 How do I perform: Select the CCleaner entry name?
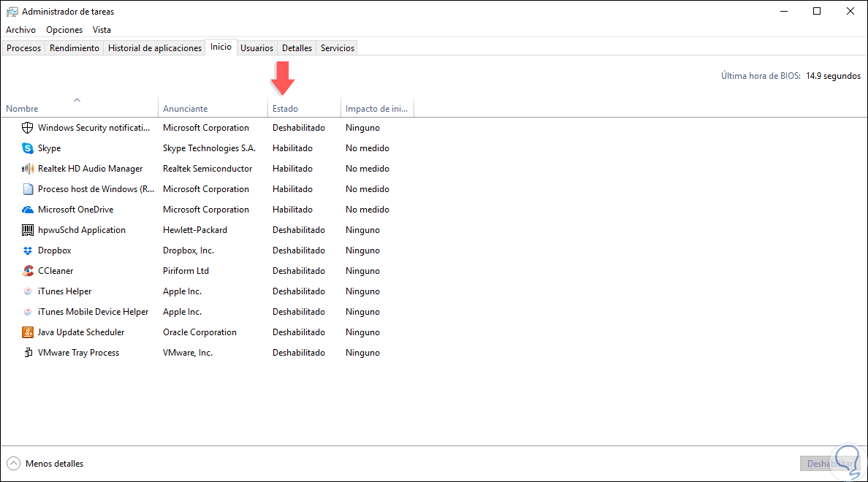click(x=56, y=271)
